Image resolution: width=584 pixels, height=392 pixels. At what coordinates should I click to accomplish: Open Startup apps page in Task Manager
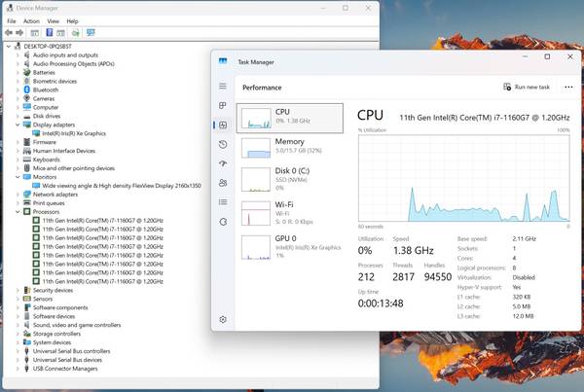(x=223, y=163)
